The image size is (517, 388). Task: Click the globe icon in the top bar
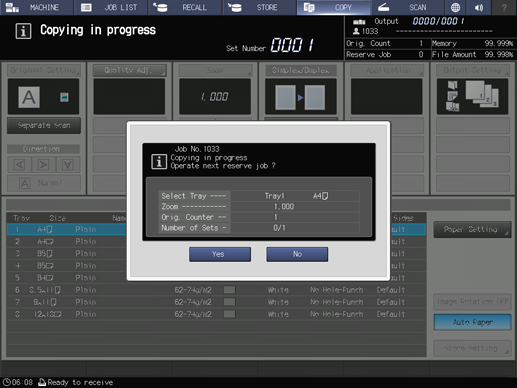(455, 7)
